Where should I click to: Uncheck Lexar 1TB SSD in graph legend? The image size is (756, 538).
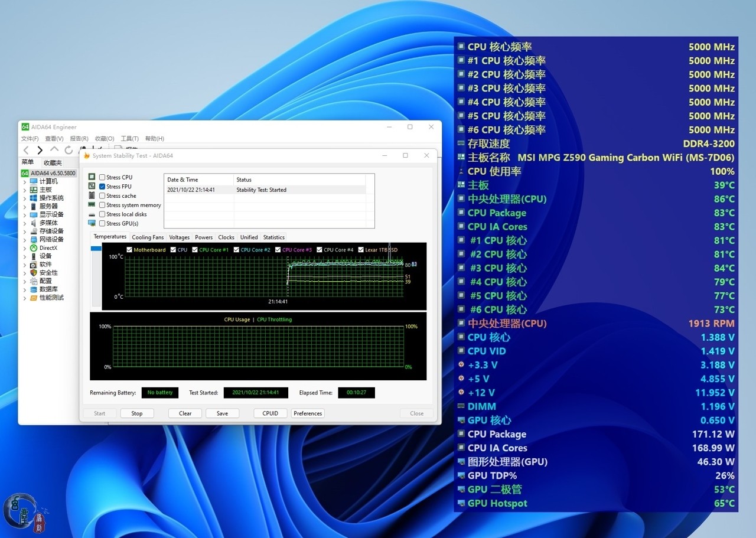pos(361,250)
